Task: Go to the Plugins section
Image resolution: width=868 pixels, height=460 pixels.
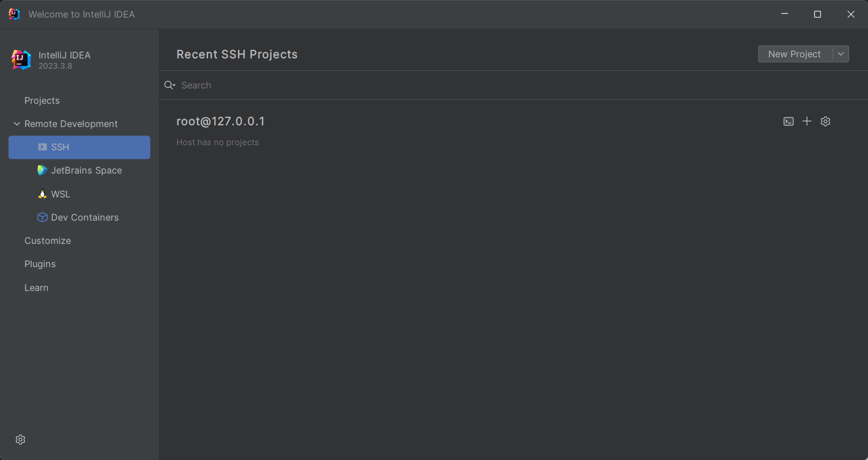Action: [x=40, y=264]
